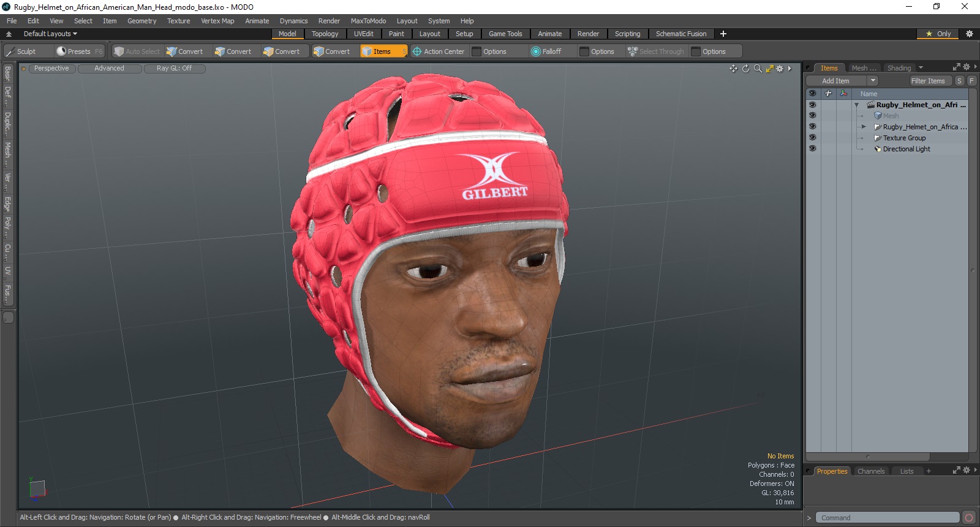Toggle visibility of the Rugby_Helmet_on_Afri scene
The width and height of the screenshot is (980, 527).
(813, 105)
